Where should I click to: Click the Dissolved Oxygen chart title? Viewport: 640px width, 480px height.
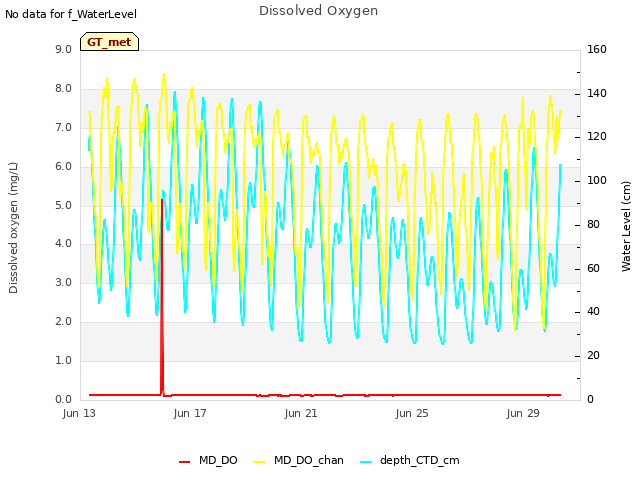click(x=318, y=11)
